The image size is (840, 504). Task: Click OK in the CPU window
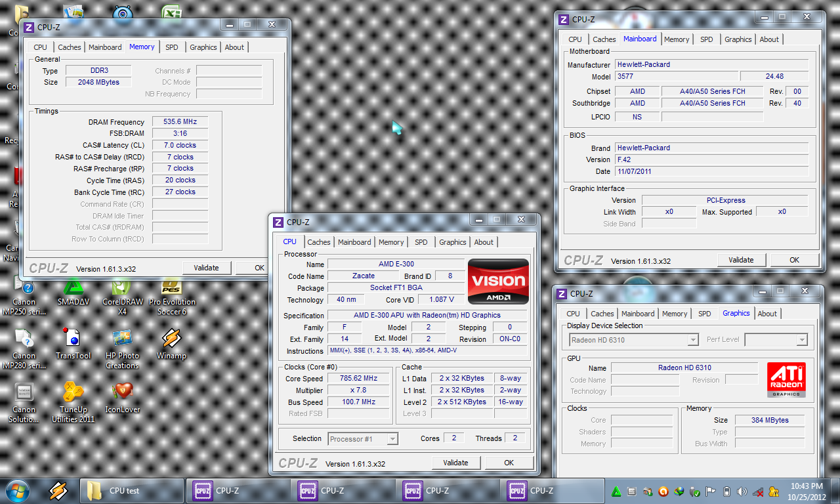pyautogui.click(x=509, y=463)
